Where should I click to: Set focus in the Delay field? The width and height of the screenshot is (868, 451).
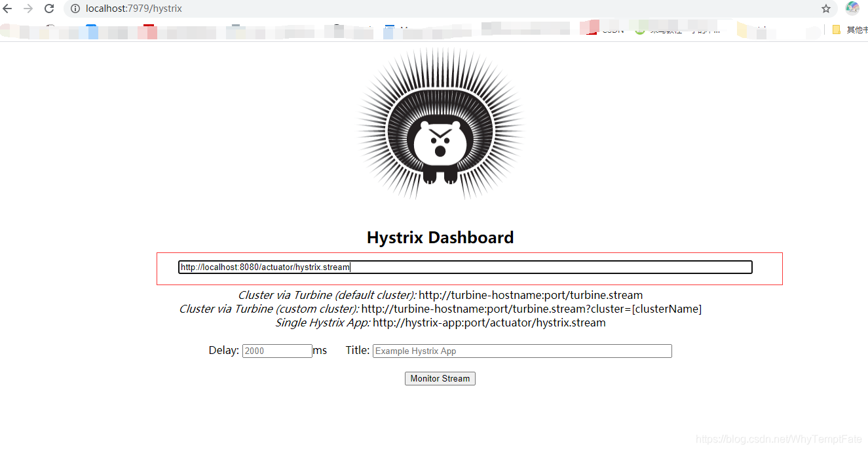[277, 351]
